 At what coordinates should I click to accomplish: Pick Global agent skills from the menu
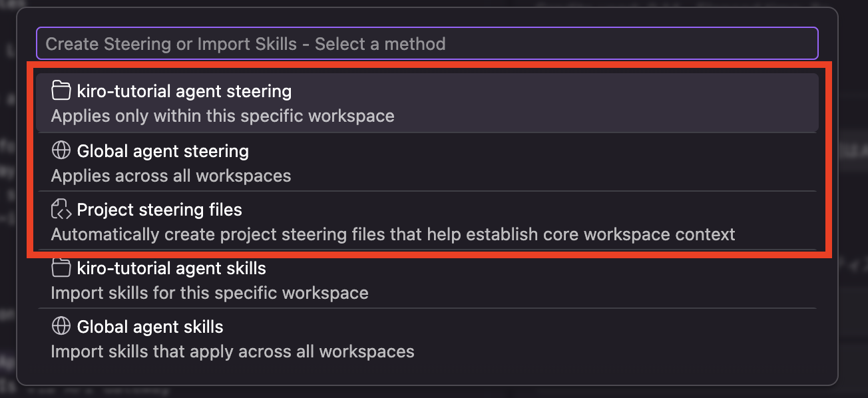[150, 326]
